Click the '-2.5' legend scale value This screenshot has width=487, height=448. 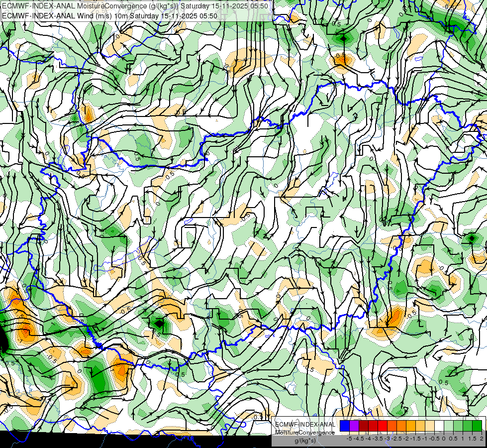[396, 439]
